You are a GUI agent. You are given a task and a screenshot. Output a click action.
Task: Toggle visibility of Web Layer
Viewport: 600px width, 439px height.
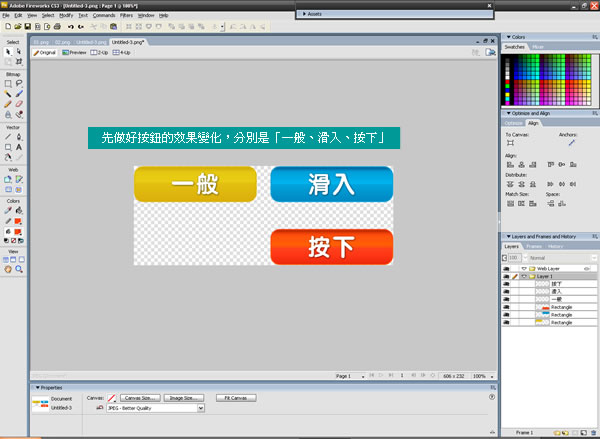pyautogui.click(x=506, y=269)
